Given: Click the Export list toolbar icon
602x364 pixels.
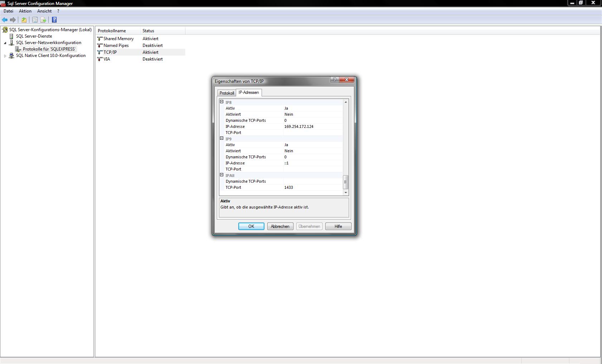Looking at the screenshot, I should pyautogui.click(x=43, y=20).
